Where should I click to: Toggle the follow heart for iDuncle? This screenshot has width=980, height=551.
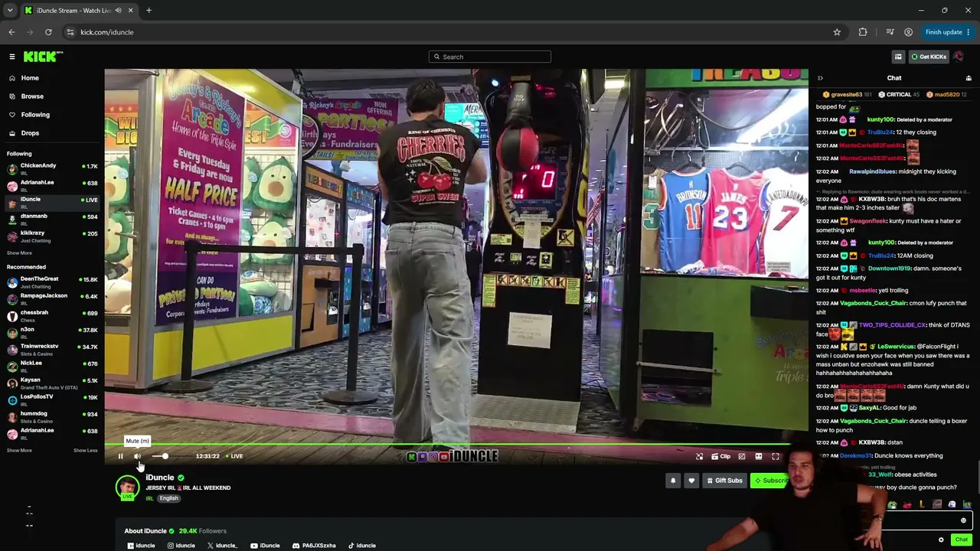(691, 481)
